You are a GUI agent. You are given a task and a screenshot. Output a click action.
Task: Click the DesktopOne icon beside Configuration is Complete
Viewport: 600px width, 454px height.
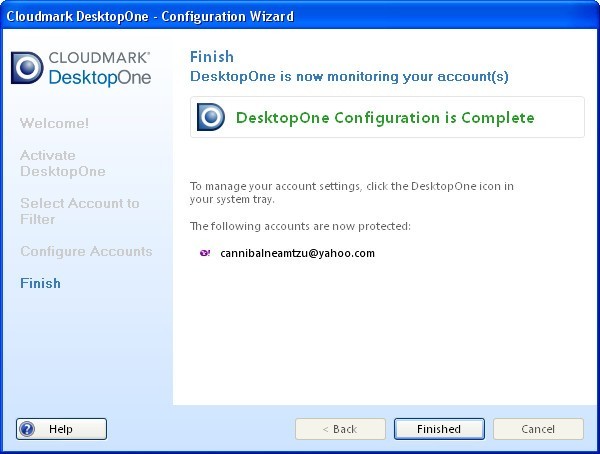click(210, 117)
